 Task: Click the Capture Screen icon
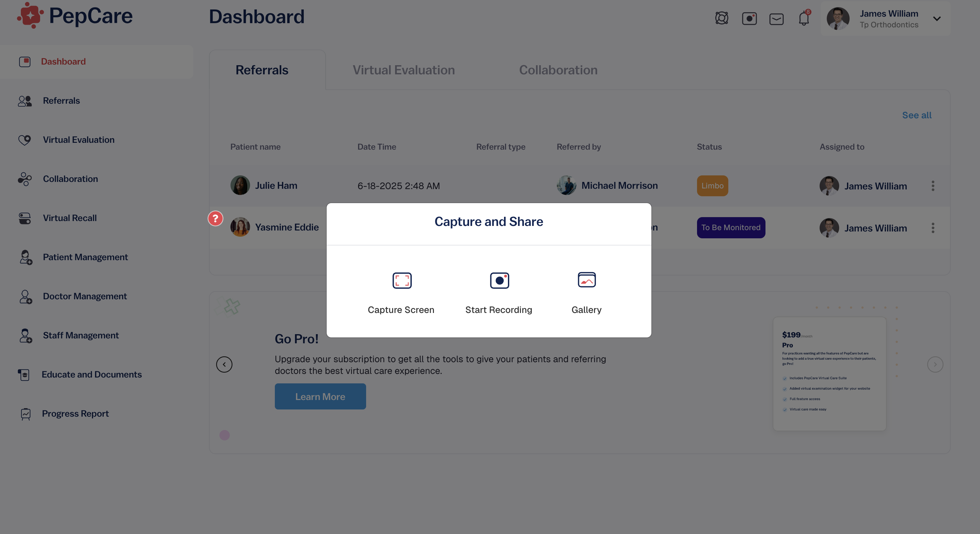point(402,280)
